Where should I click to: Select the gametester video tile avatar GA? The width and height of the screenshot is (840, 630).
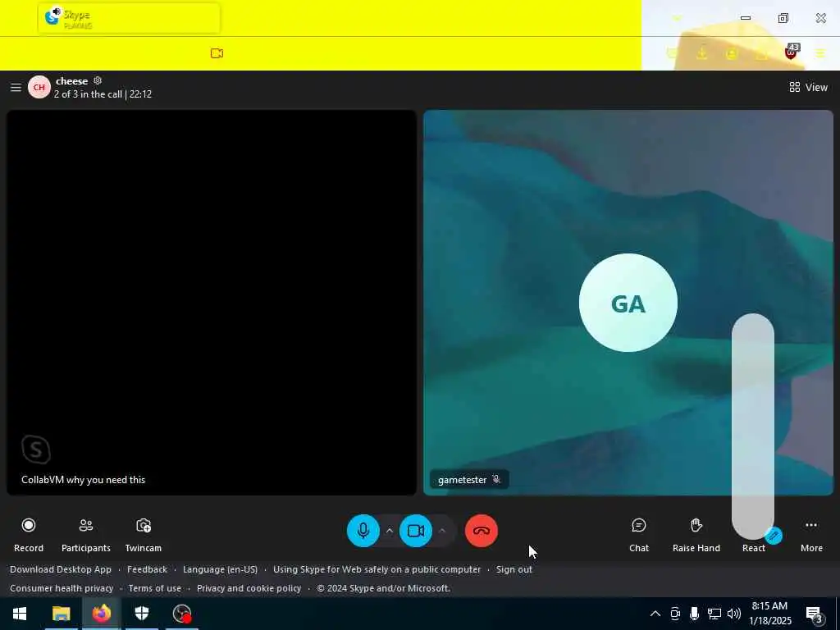(628, 303)
